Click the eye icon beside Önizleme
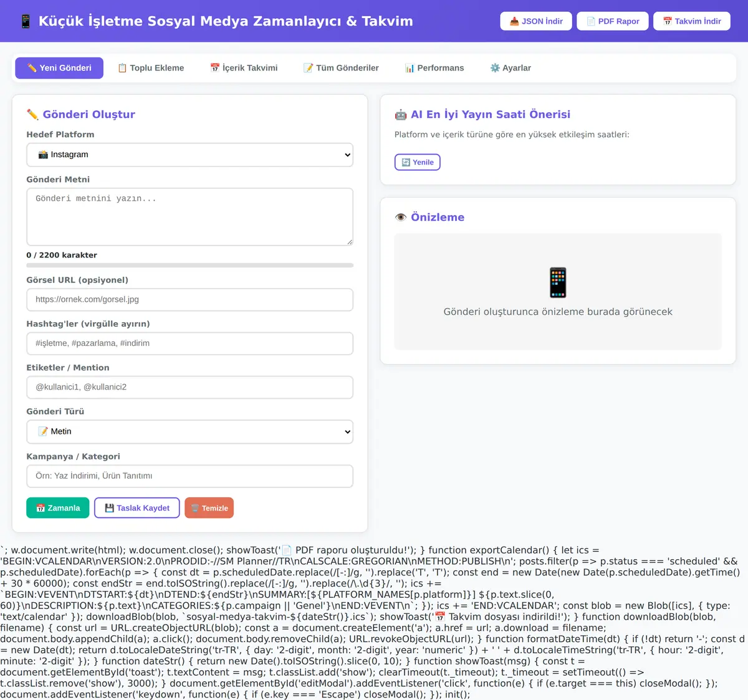 tap(401, 217)
